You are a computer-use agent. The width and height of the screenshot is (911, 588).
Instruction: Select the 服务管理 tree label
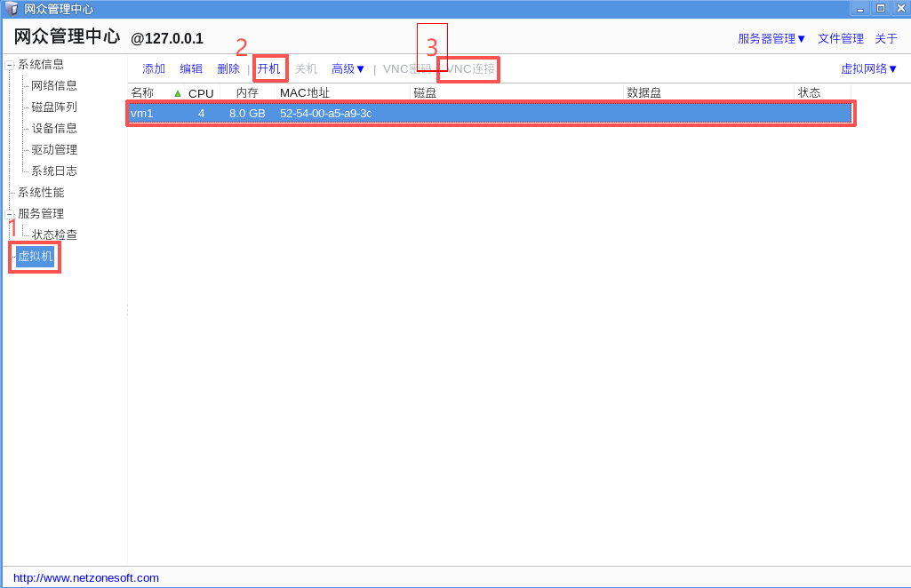pos(41,213)
